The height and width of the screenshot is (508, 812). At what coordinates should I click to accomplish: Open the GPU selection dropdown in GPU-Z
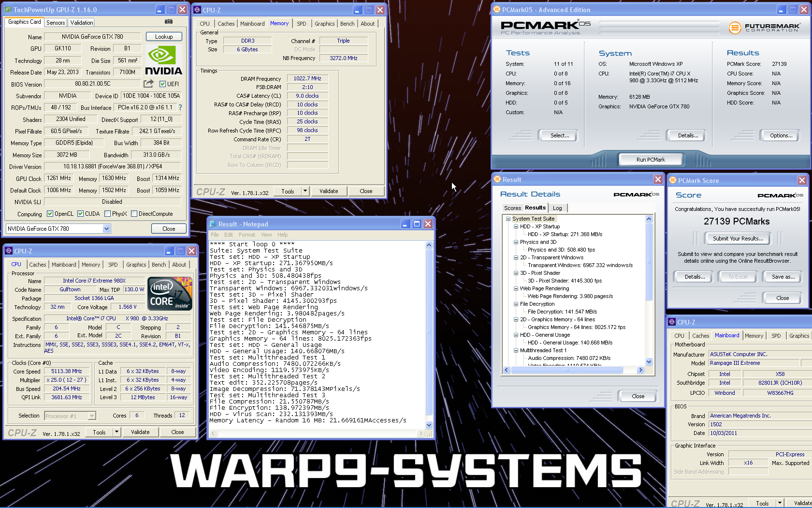coord(106,229)
